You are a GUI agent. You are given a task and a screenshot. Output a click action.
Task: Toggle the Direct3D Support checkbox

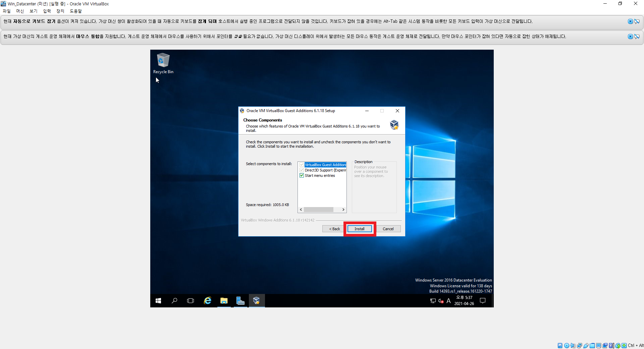tap(302, 170)
